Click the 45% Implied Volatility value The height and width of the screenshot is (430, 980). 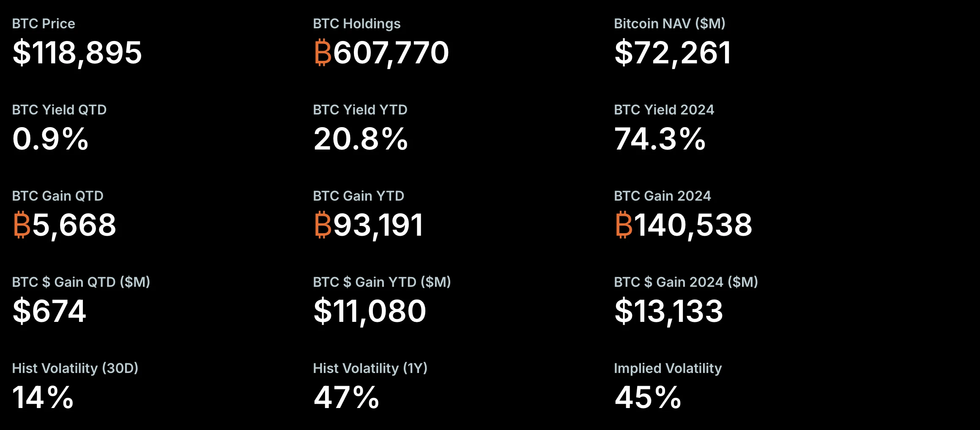tap(648, 398)
